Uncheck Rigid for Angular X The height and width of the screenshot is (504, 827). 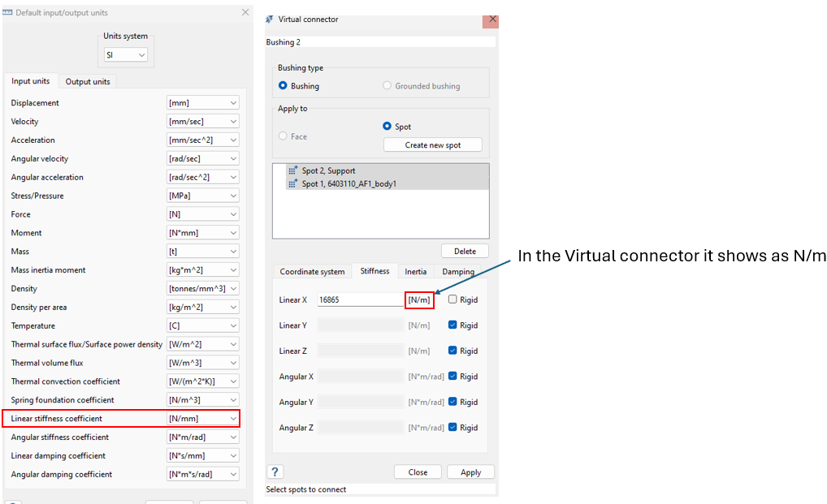(452, 376)
